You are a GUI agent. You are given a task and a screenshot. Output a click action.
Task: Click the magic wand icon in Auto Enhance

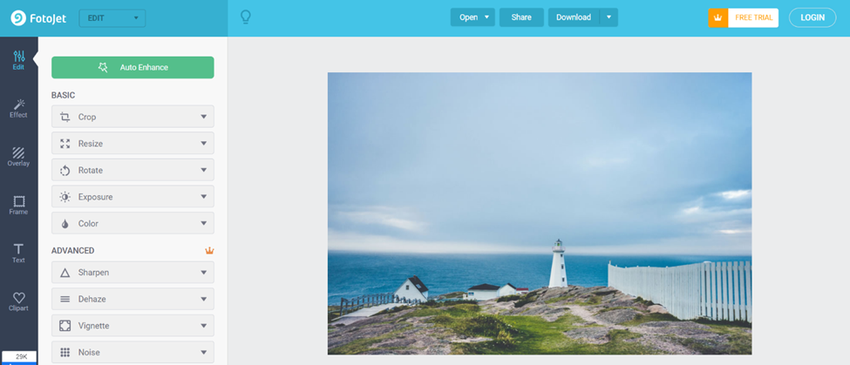(103, 68)
